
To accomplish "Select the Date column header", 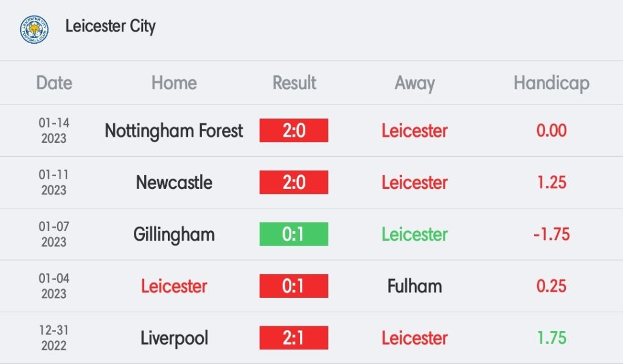I will click(54, 83).
